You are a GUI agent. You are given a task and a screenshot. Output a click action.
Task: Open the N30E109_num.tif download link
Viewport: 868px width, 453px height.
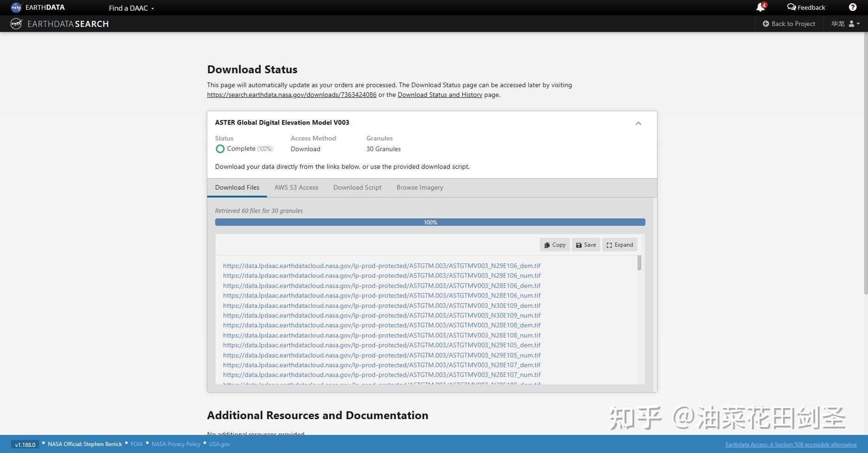tap(382, 315)
